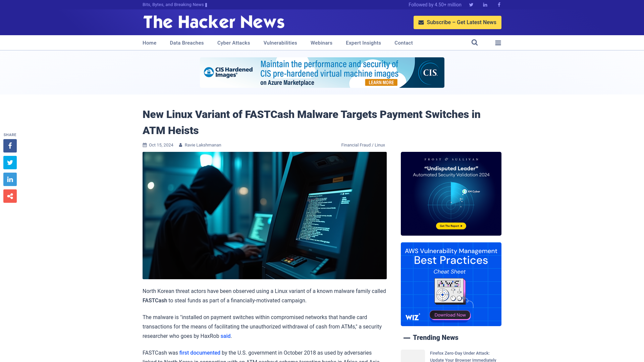
Task: Click the Cyber Attacks navigation tab
Action: 233,43
